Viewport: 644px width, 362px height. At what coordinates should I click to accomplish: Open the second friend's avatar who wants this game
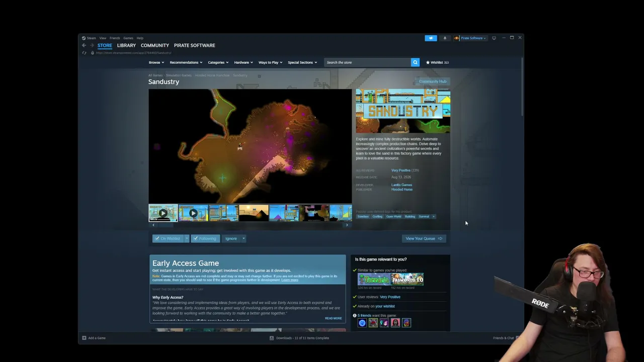click(x=373, y=323)
